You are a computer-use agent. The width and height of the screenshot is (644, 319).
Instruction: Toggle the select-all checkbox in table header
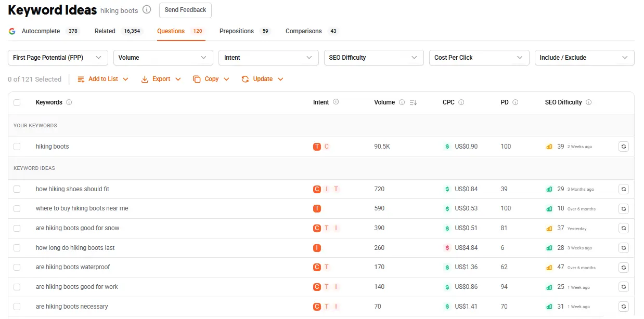click(x=17, y=102)
